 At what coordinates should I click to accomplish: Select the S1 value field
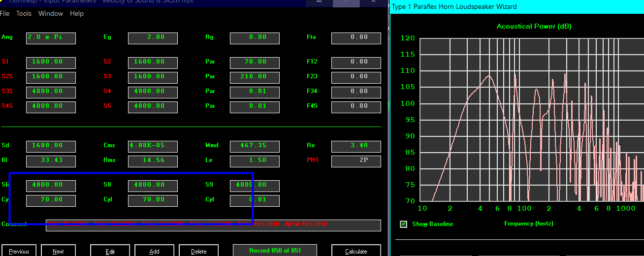pyautogui.click(x=51, y=63)
